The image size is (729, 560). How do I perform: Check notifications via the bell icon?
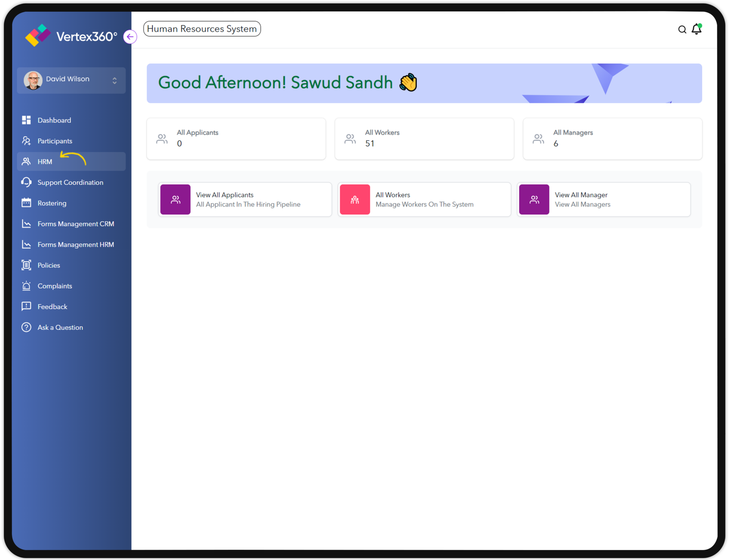[x=696, y=30]
